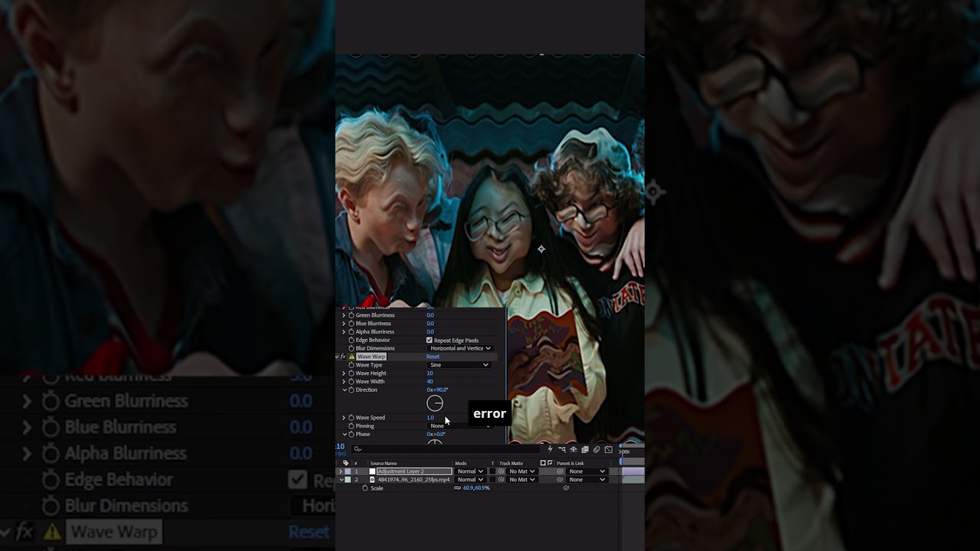Image resolution: width=980 pixels, height=551 pixels.
Task: Toggle the Blur Dimensions stopwatch
Action: click(x=351, y=348)
